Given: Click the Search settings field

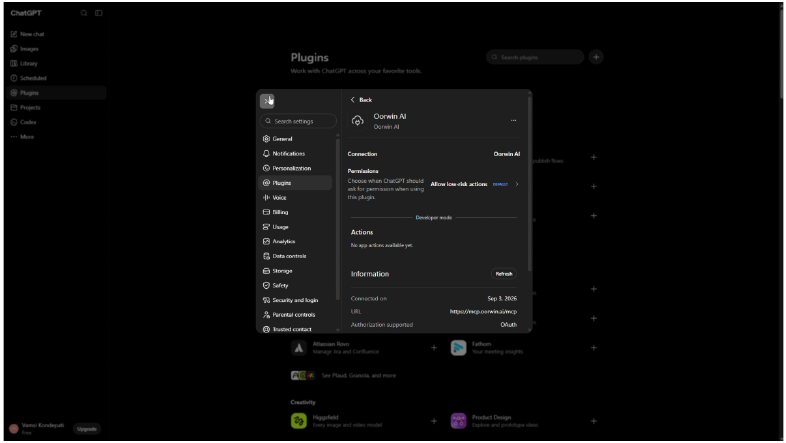Looking at the screenshot, I should 298,121.
